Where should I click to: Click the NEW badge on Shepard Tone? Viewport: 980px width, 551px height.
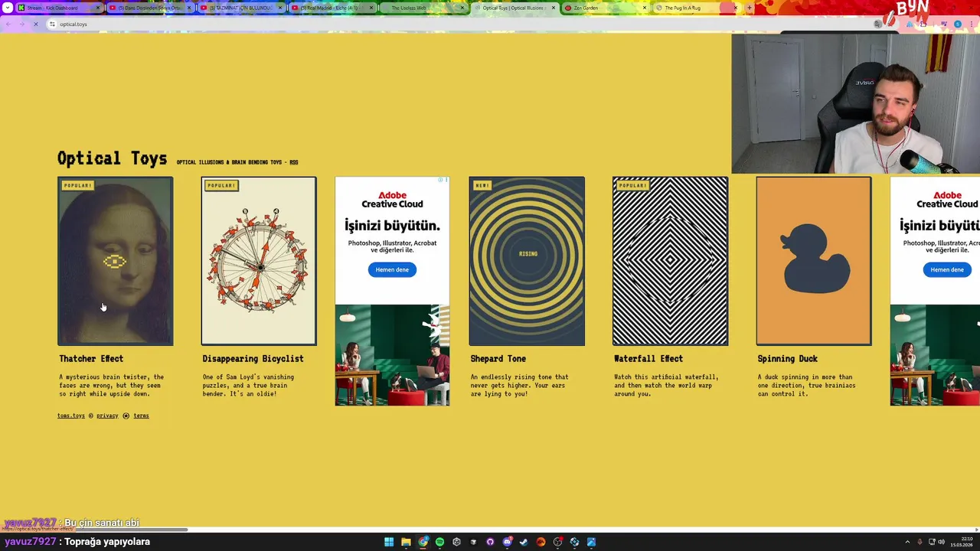482,185
